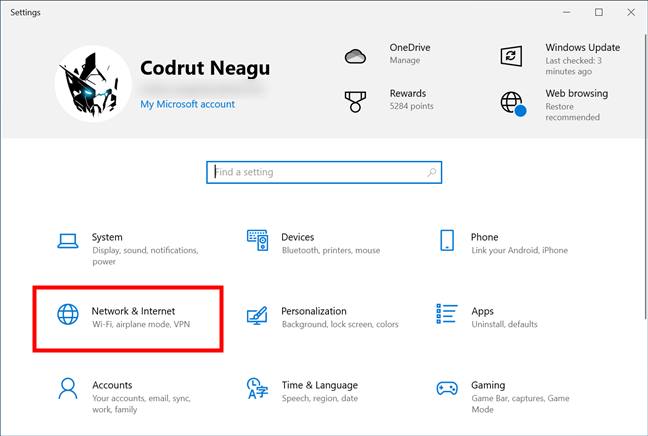Click 'Wi-Fi, airplane mode, VPN' description

tap(141, 324)
